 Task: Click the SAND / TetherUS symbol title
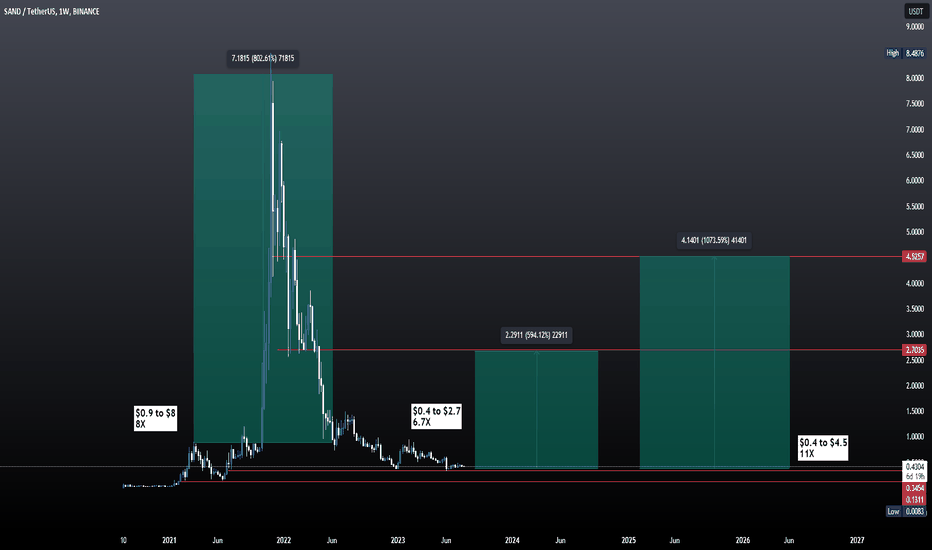[x=52, y=11]
